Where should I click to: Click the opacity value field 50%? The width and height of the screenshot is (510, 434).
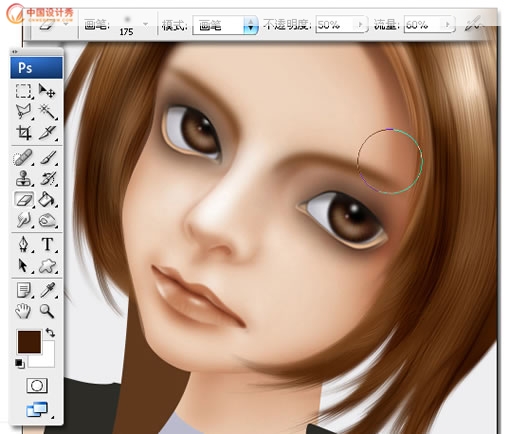[336, 24]
